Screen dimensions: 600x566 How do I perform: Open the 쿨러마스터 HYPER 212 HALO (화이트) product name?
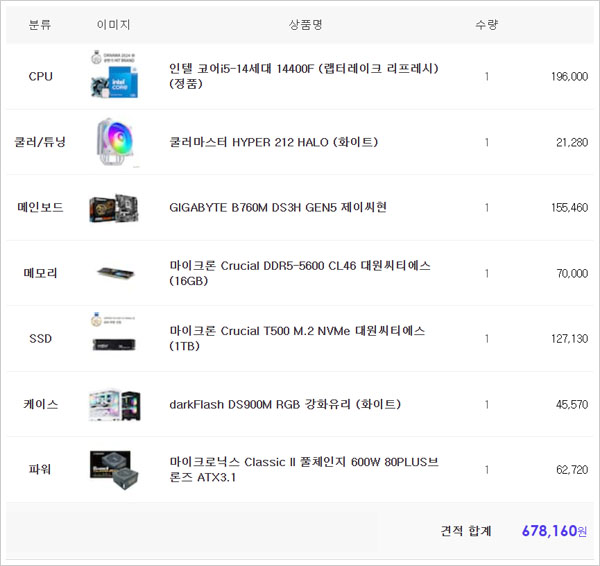click(x=274, y=142)
